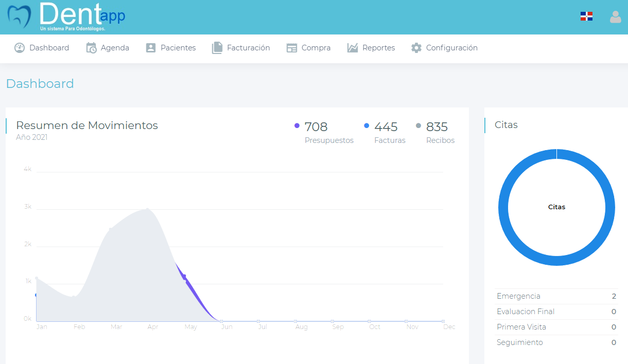Click the purple May data point
This screenshot has height=364, width=628.
tap(184, 277)
